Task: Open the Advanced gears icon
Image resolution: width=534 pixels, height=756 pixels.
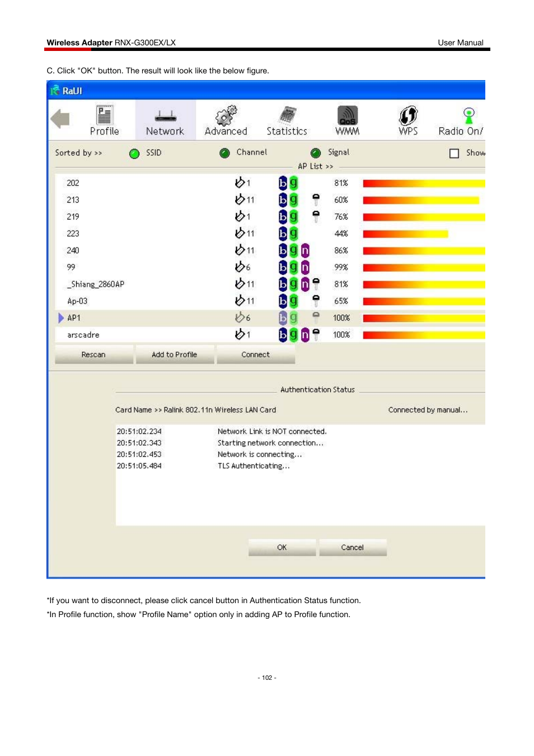Action: 226,115
